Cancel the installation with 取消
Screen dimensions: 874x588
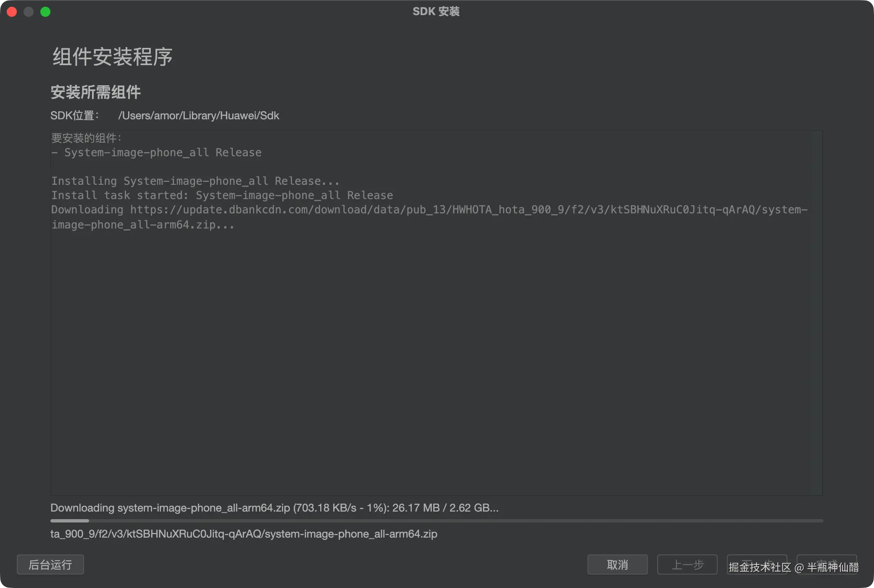(x=617, y=564)
